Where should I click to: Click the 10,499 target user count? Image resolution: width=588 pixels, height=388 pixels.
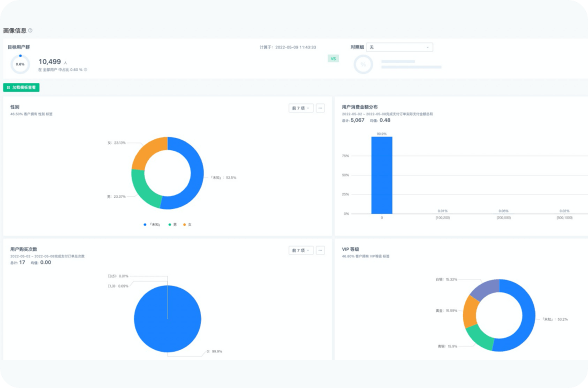[50, 61]
